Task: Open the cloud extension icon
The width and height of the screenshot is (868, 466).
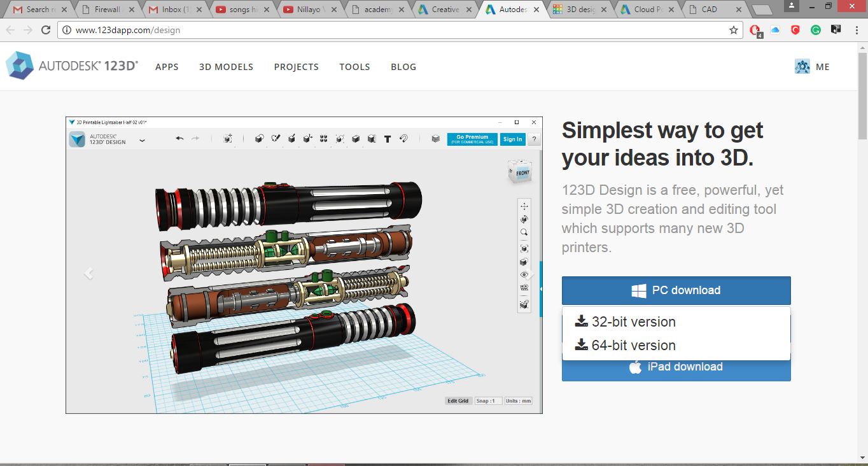Action: 775,29
